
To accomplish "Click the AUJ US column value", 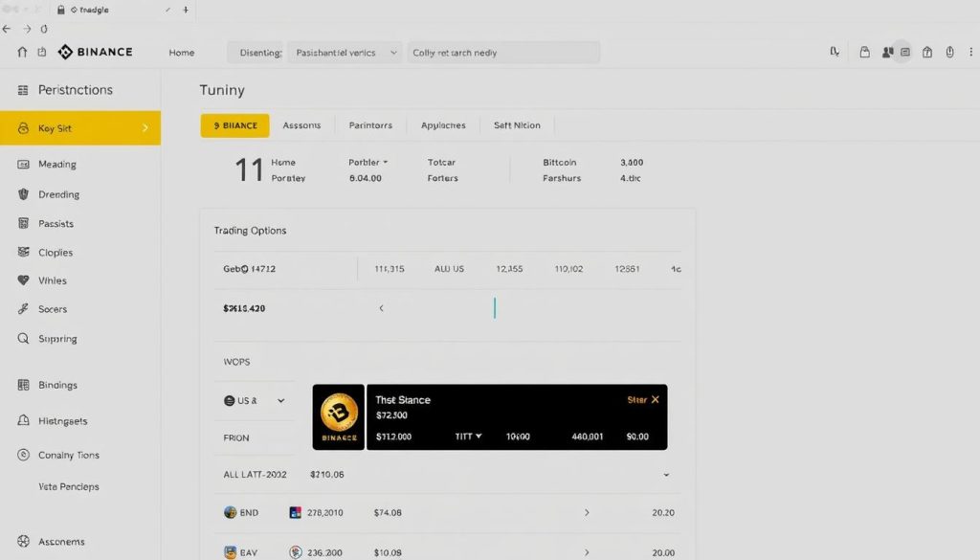I will click(x=449, y=269).
